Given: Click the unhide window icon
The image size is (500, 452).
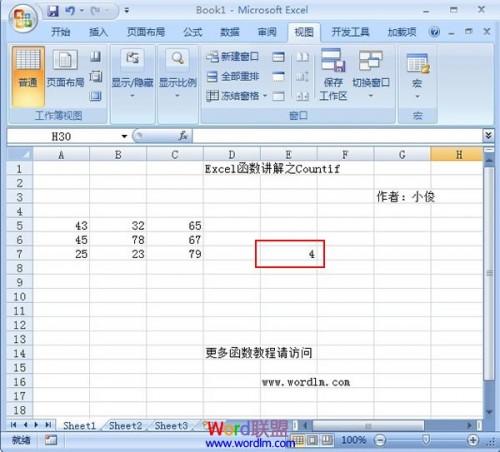Looking at the screenshot, I should coord(278,96).
